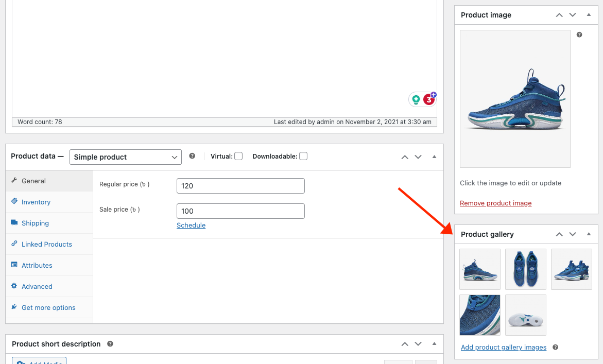603x364 pixels.
Task: Click the help icon beside product type dropdown
Action: [x=192, y=156]
